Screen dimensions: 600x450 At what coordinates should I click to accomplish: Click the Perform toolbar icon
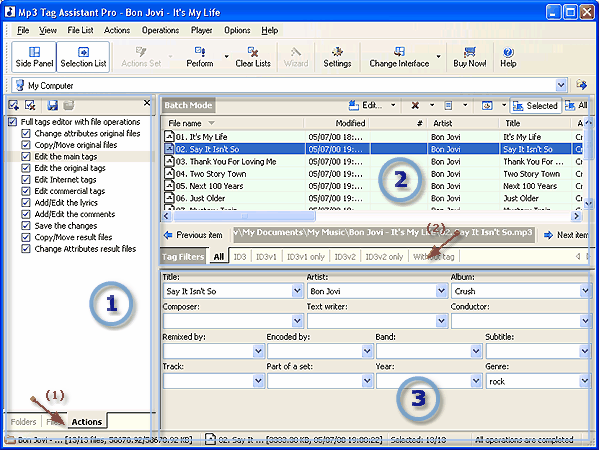200,52
